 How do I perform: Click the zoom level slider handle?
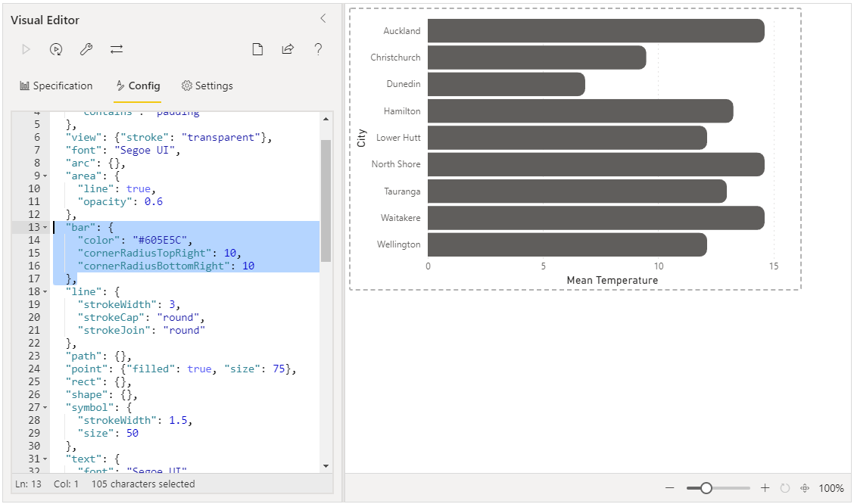[706, 488]
